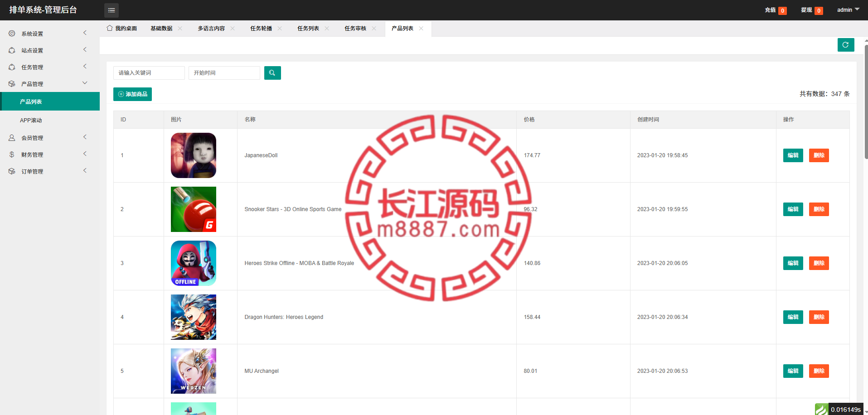This screenshot has width=868, height=415.
Task: Expand the 任务管理 menu chevron
Action: coord(85,67)
